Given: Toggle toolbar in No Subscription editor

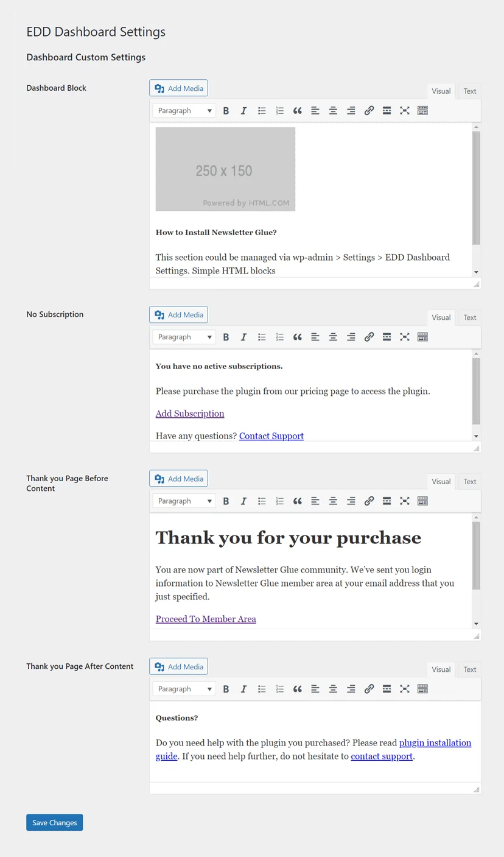Looking at the screenshot, I should pos(422,337).
